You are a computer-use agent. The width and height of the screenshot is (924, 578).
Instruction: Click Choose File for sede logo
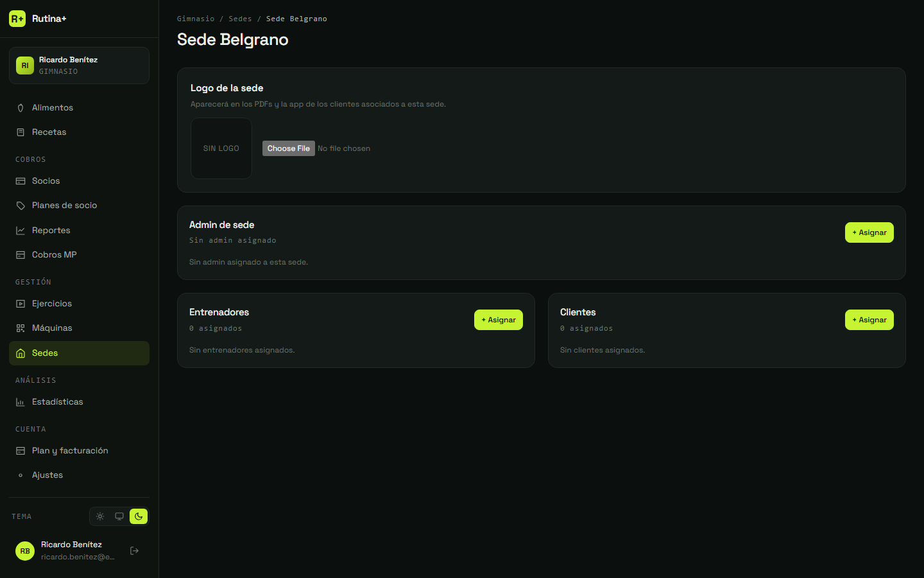289,148
